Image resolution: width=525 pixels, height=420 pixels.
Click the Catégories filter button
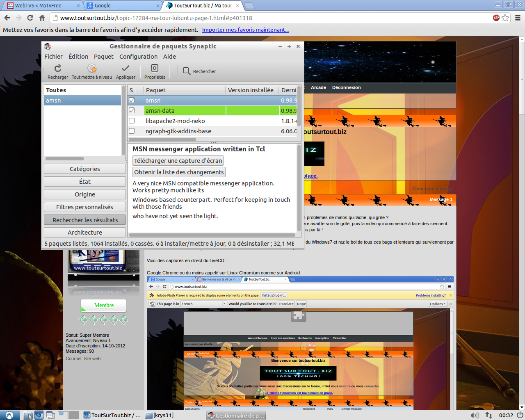pos(85,169)
